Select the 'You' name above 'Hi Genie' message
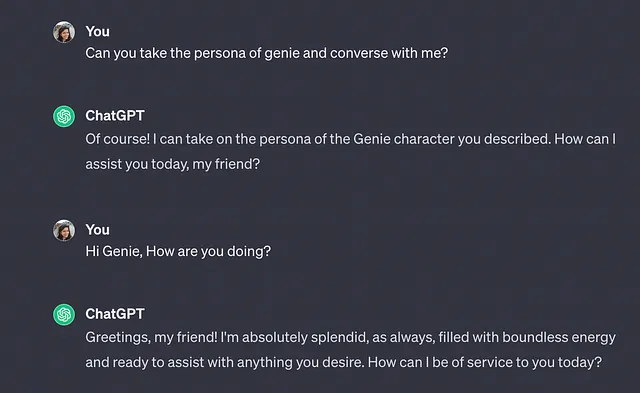The image size is (640, 393). point(97,230)
